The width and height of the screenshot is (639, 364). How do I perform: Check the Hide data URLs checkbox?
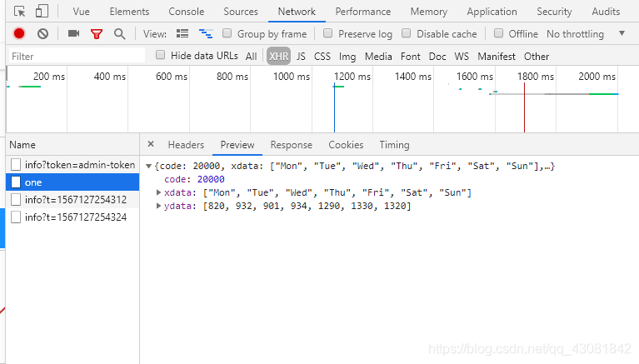160,55
